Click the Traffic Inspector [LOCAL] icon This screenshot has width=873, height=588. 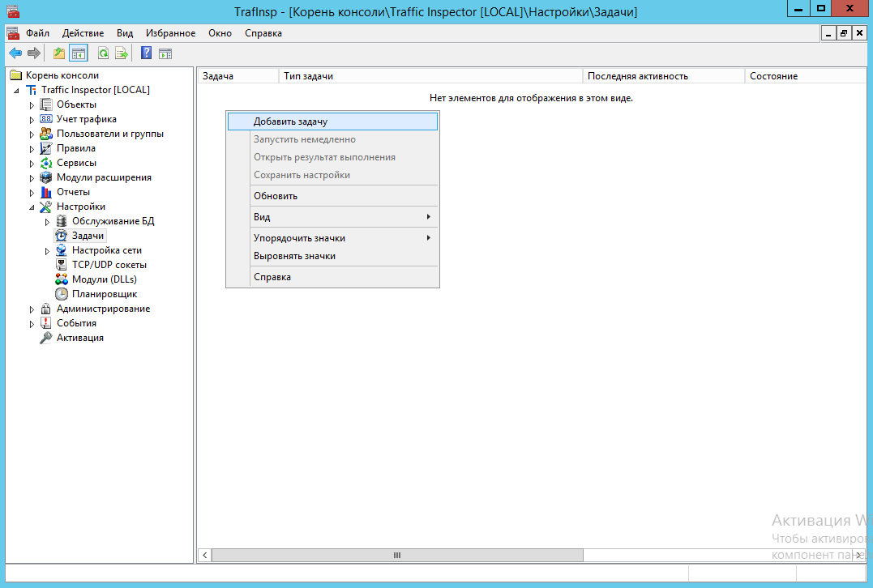click(31, 90)
